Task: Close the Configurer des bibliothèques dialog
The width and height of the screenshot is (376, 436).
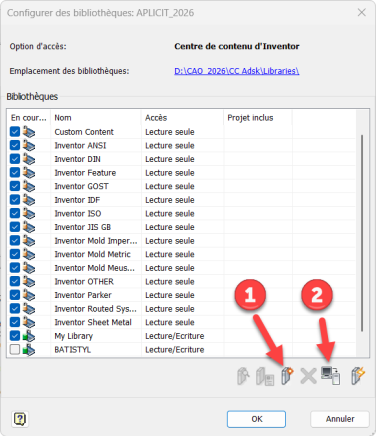Action: click(x=362, y=13)
